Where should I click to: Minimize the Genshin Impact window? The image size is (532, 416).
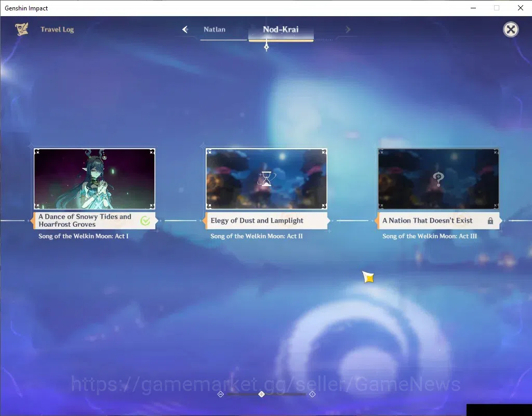coord(473,8)
